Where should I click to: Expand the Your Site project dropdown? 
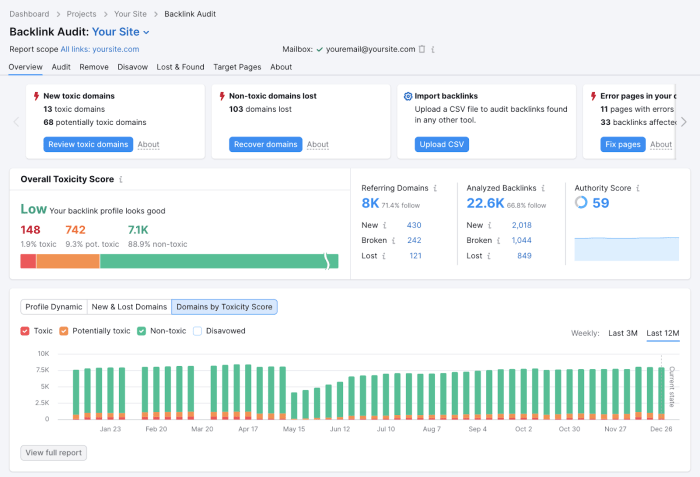(x=121, y=32)
